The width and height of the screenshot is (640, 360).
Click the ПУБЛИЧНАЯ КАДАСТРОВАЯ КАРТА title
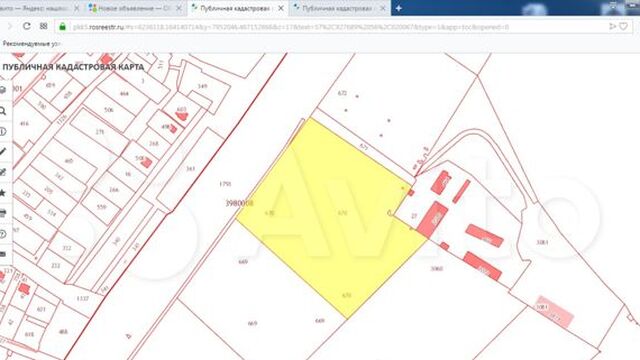(x=73, y=67)
